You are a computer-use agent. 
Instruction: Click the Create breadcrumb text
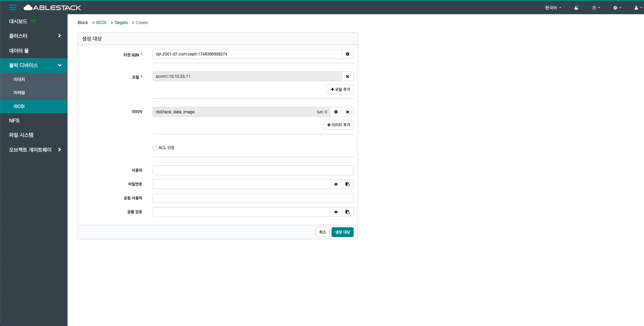pyautogui.click(x=142, y=23)
